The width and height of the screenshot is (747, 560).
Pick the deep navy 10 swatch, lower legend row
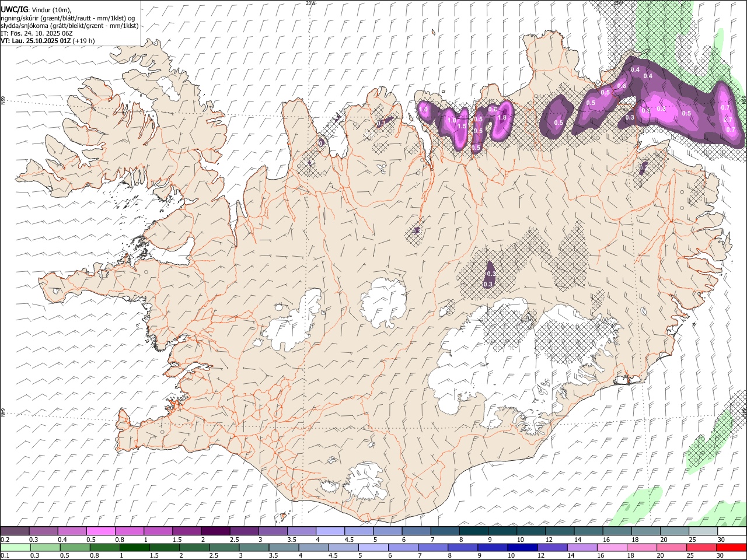tap(522, 547)
